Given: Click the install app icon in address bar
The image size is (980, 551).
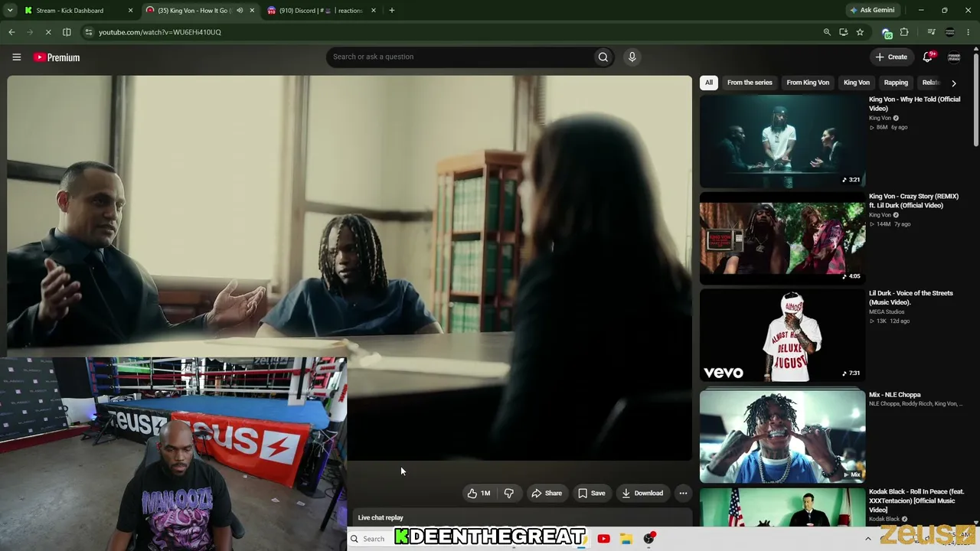Looking at the screenshot, I should click(844, 32).
